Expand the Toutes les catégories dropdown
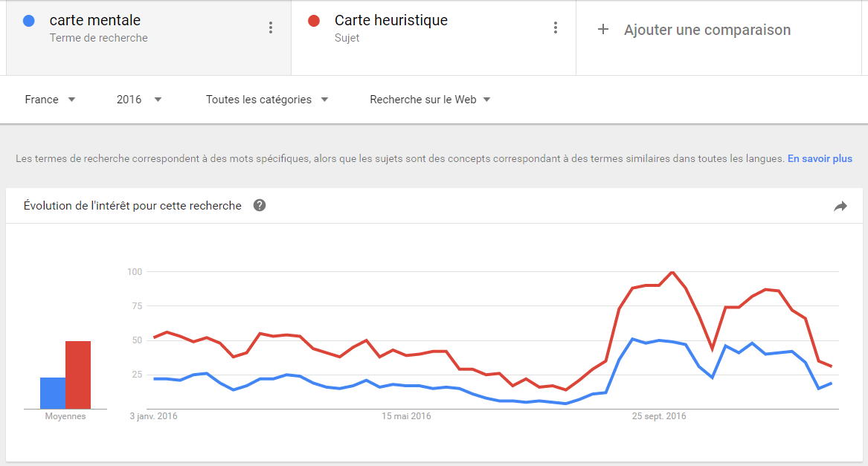This screenshot has height=466, width=868. point(267,100)
